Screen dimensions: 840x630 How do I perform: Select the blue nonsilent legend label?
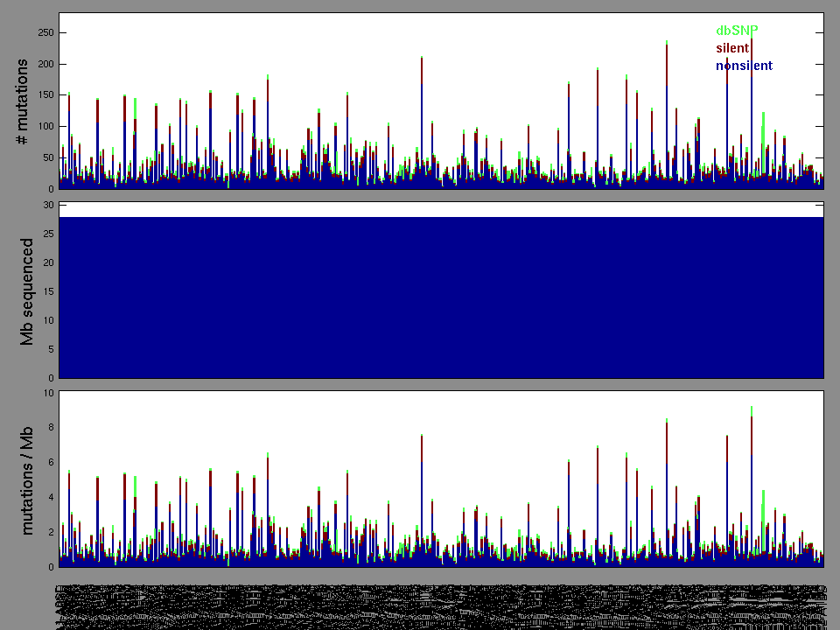click(744, 66)
